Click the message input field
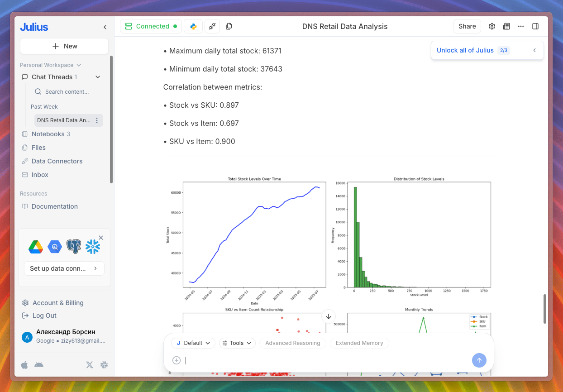The image size is (563, 392). click(326, 360)
